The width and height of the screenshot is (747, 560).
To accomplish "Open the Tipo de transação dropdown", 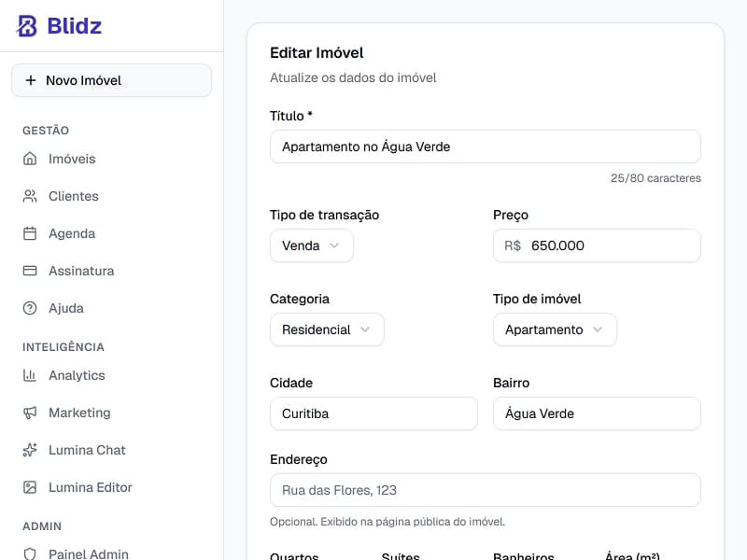I will coord(311,245).
